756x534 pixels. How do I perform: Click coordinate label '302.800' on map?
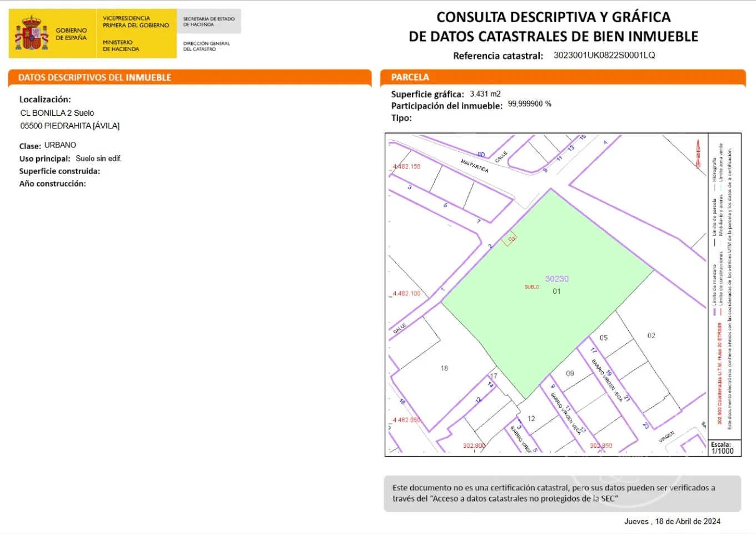coord(474,446)
